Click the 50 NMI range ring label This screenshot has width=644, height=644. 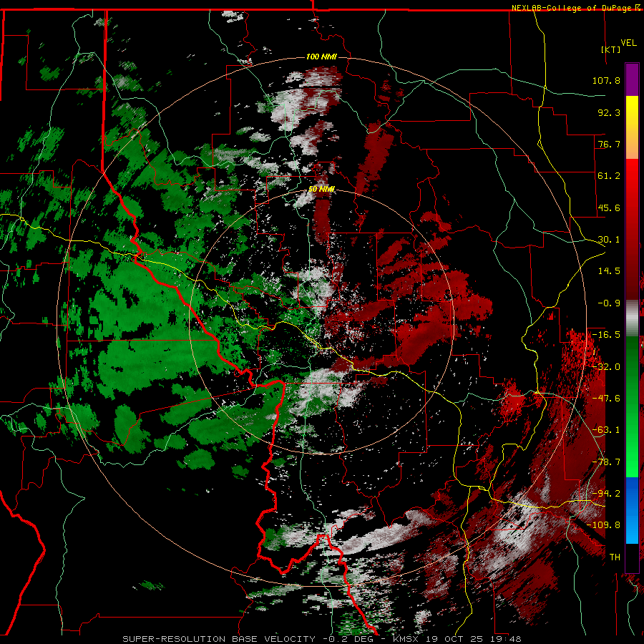321,189
